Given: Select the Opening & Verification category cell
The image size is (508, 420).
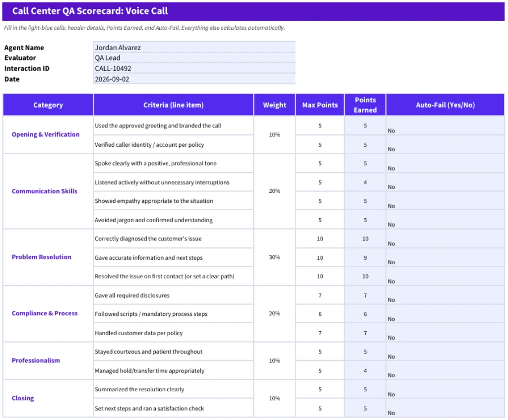Looking at the screenshot, I should click(48, 134).
